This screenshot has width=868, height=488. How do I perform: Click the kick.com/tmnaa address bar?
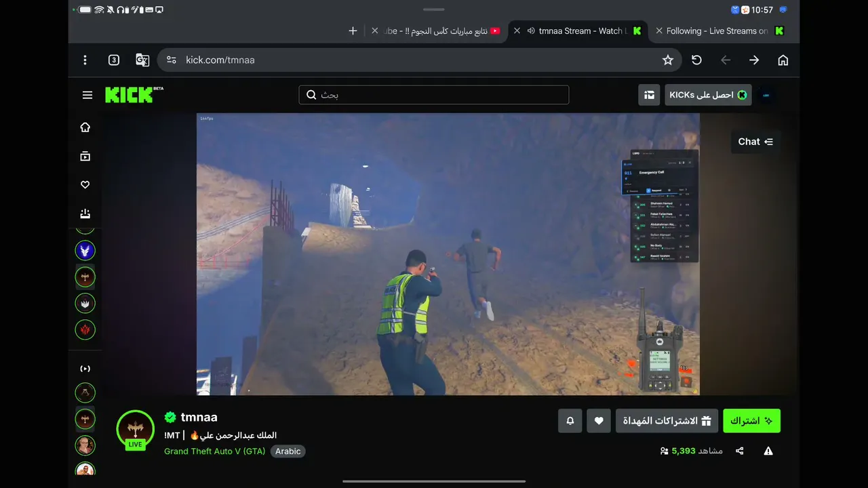pos(420,60)
